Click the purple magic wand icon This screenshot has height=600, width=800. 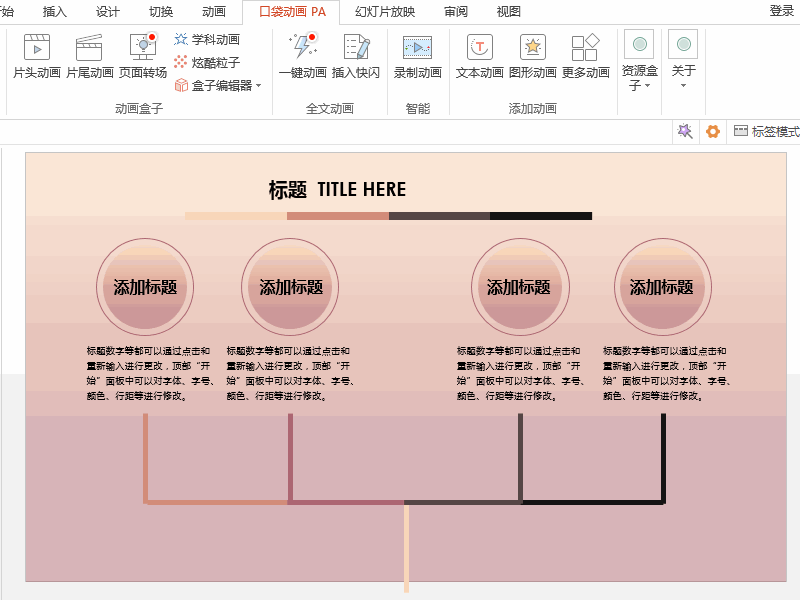(x=685, y=132)
